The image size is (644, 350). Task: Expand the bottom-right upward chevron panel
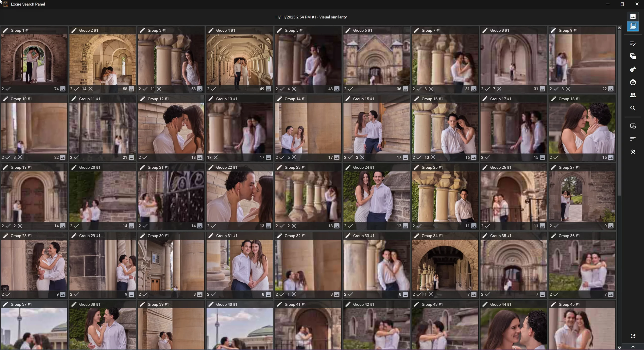[x=633, y=347]
